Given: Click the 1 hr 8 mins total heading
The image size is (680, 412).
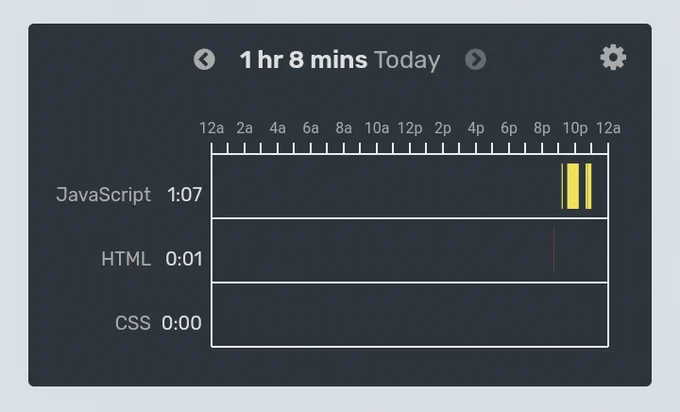Looking at the screenshot, I should (x=304, y=59).
